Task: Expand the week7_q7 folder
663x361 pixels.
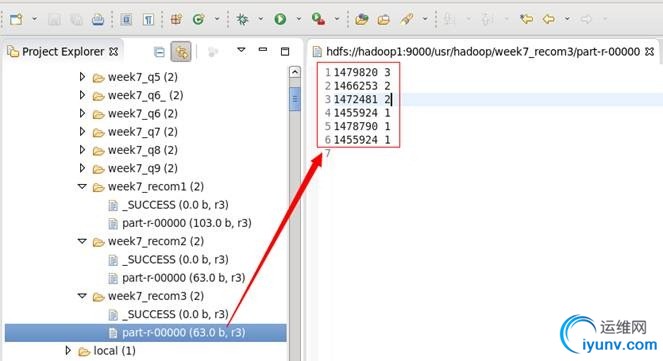Action: 82,131
